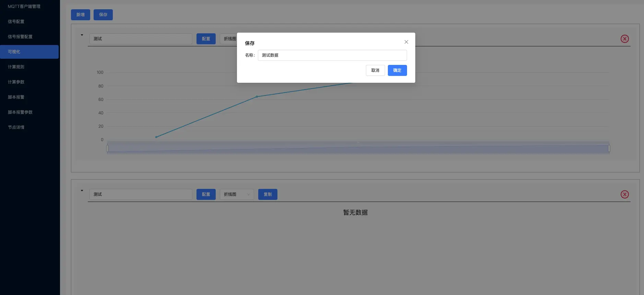Close the 保存 dialog with the X icon
This screenshot has width=644, height=295.
[406, 42]
